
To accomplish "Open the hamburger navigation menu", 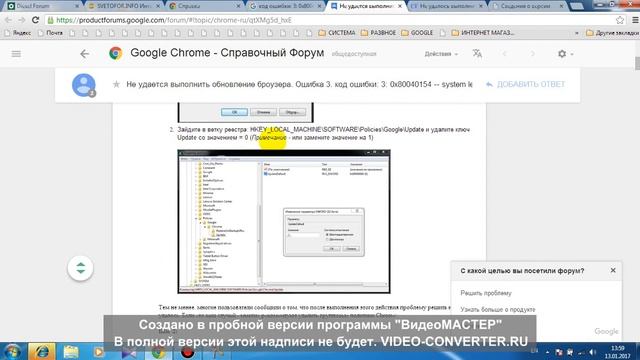I will pos(16,54).
